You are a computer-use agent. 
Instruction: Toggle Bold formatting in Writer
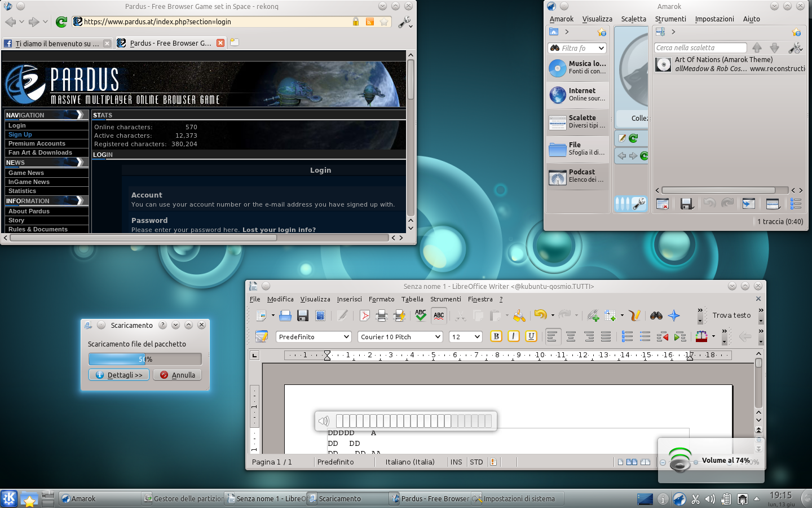(496, 336)
